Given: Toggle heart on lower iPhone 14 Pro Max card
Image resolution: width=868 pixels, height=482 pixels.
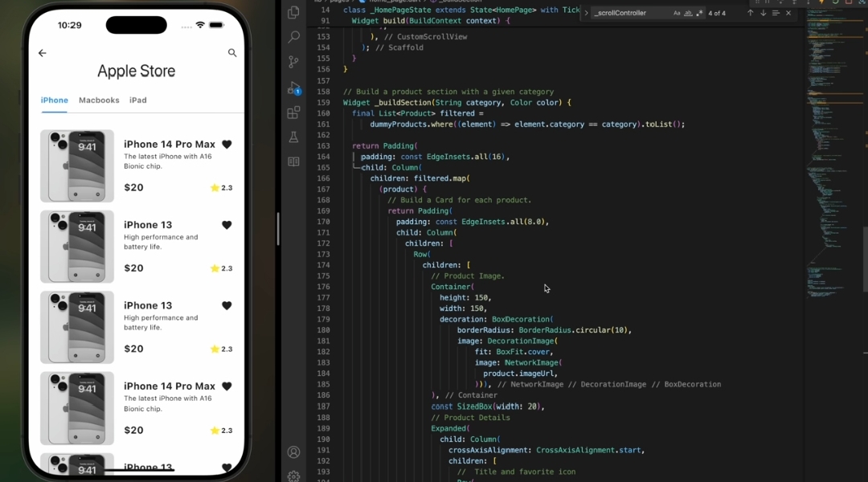Looking at the screenshot, I should [x=227, y=386].
